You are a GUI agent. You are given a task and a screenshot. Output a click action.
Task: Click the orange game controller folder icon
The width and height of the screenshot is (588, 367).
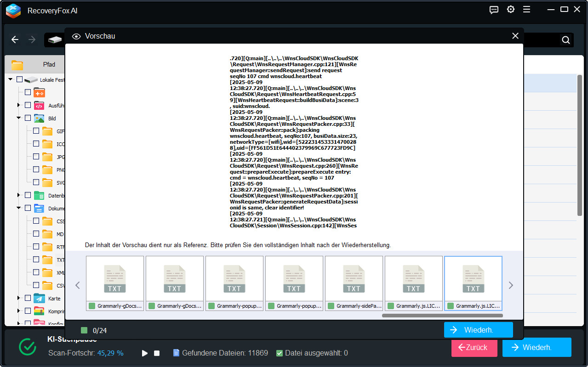39,92
